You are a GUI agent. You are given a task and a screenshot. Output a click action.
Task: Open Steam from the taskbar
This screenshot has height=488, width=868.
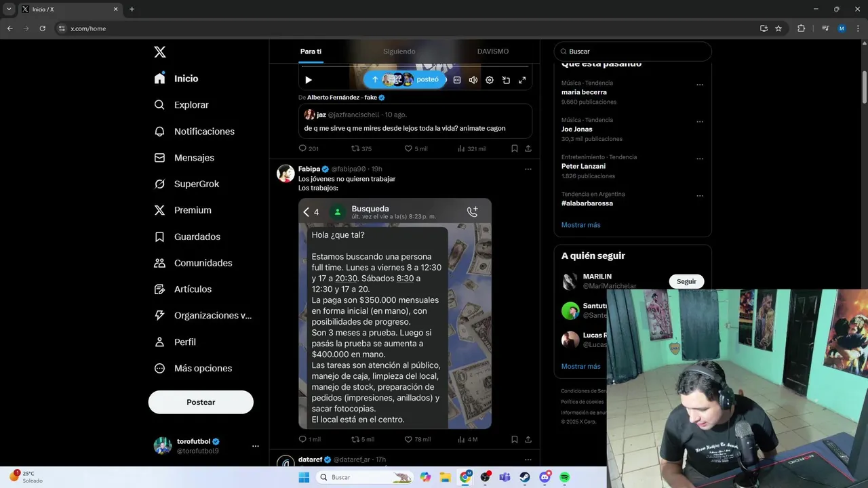[x=525, y=477]
